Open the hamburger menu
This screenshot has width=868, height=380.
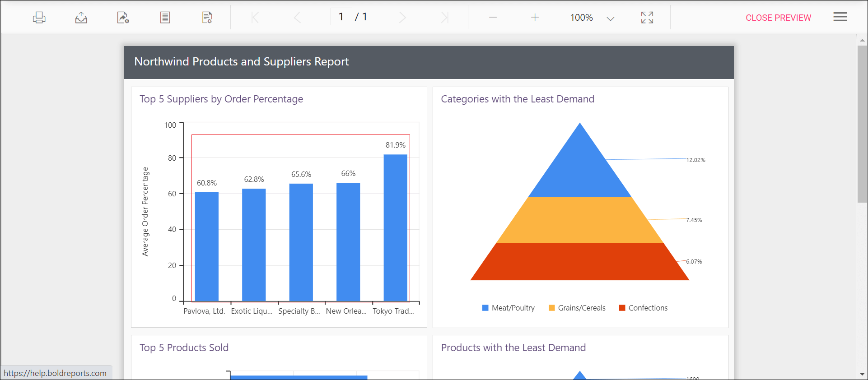pyautogui.click(x=840, y=17)
